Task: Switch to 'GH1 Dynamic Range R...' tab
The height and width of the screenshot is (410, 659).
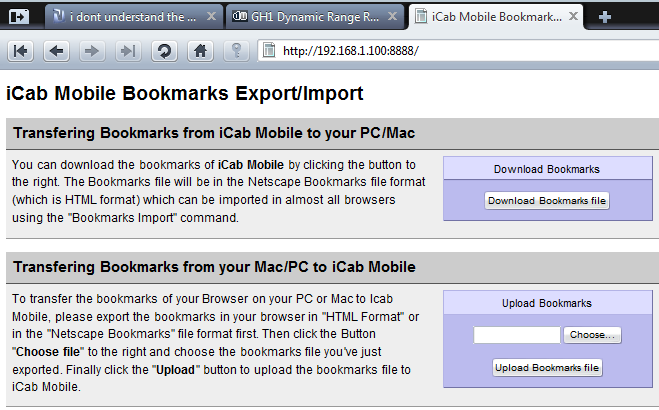Action: 315,17
